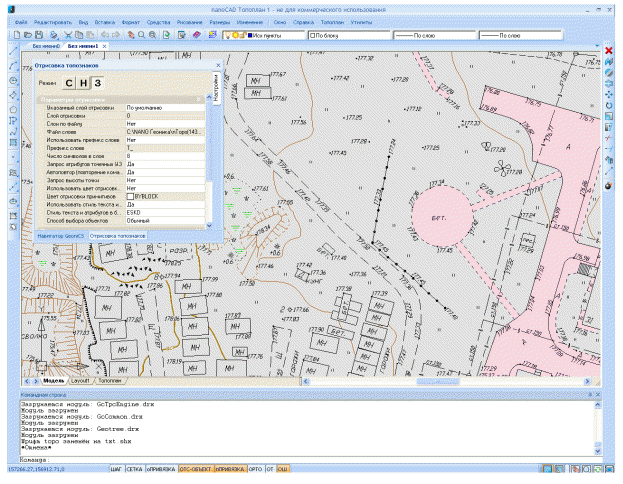This screenshot has height=484, width=623.
Task: Redo the last undone action
Action: point(116,35)
